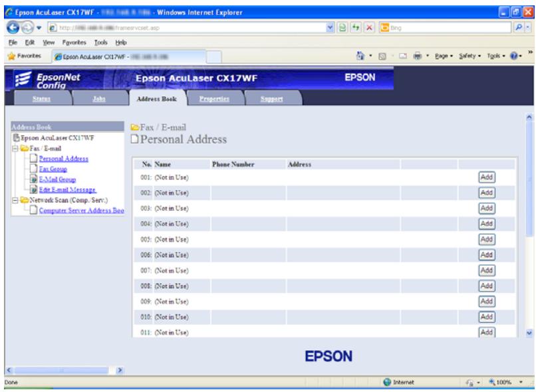Open the address bar history dropdown
The image size is (536, 392).
pyautogui.click(x=330, y=27)
